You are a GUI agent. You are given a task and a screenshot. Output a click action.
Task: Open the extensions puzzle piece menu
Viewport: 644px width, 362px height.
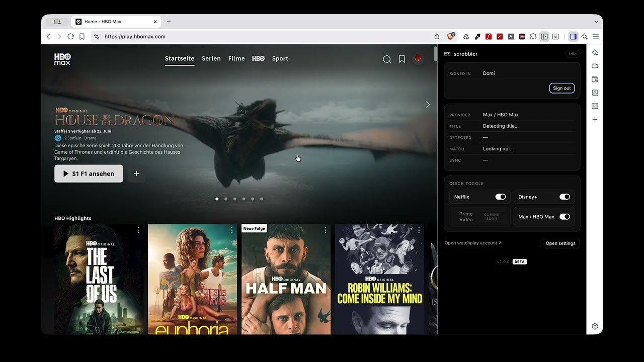533,37
